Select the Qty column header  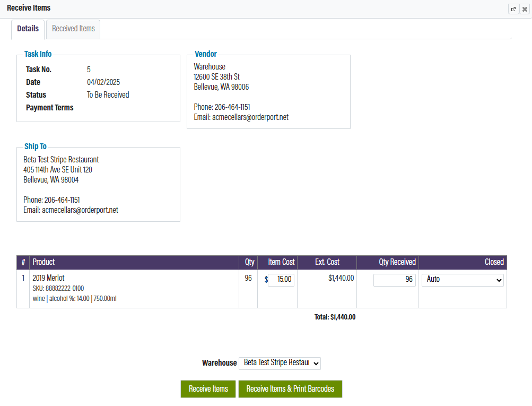(x=249, y=262)
